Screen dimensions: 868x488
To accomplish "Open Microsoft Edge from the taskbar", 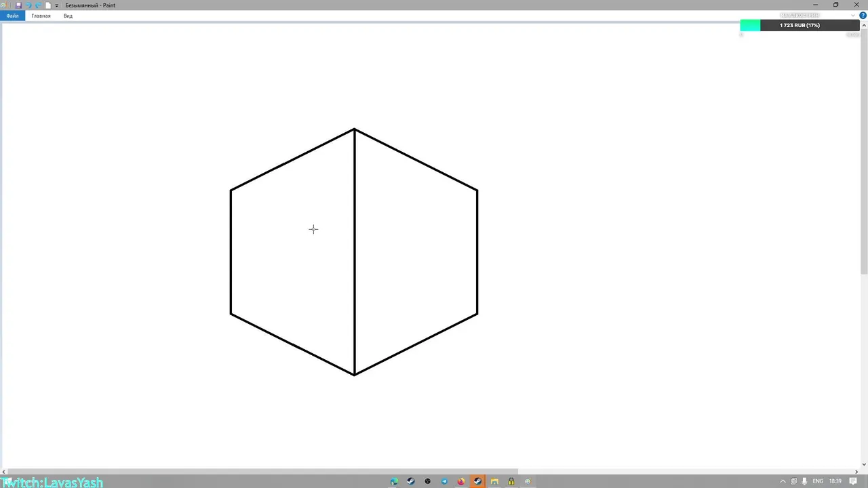I will pos(394,481).
